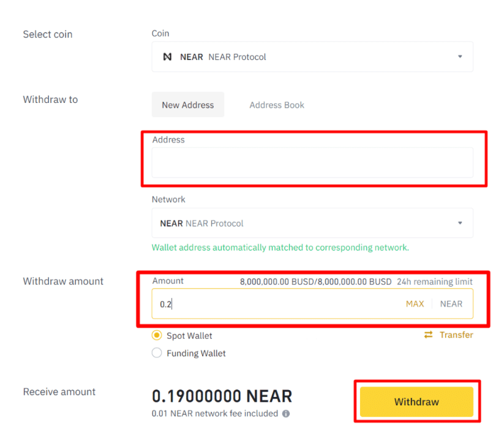Screen dimensions: 504x433
Task: Click the Withdraw to label
Action: 50,100
